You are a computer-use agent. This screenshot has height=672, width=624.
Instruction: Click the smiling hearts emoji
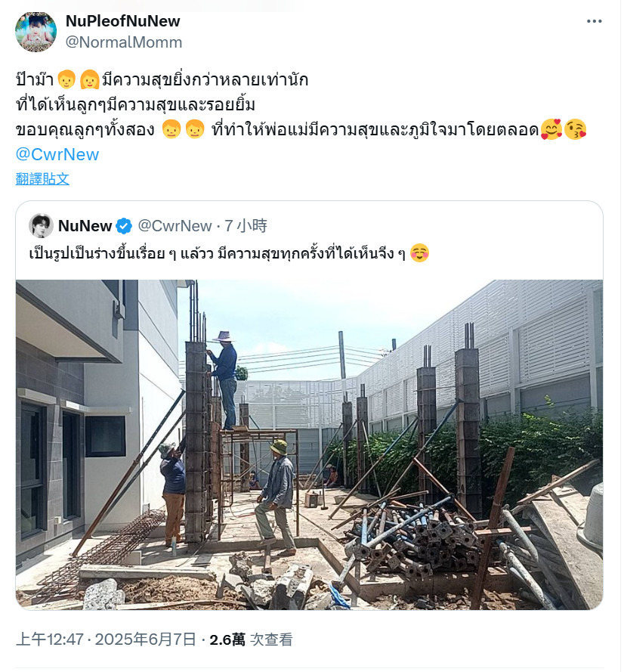click(x=551, y=129)
